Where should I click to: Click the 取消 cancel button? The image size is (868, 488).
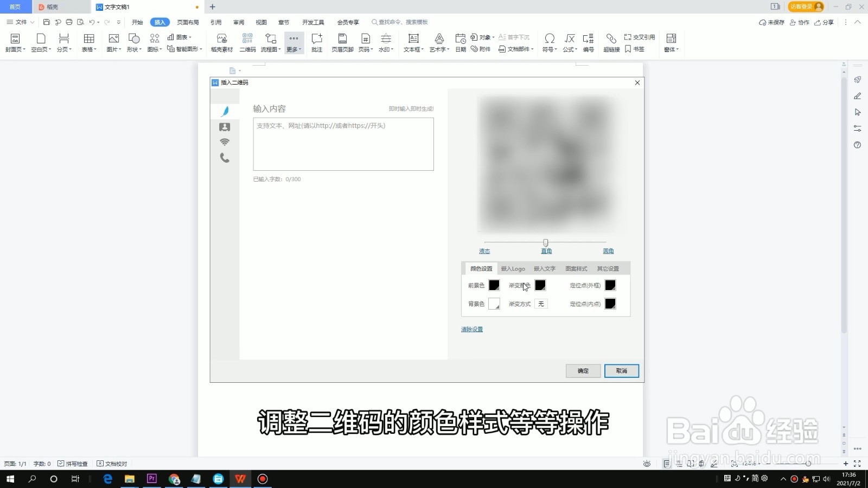622,371
